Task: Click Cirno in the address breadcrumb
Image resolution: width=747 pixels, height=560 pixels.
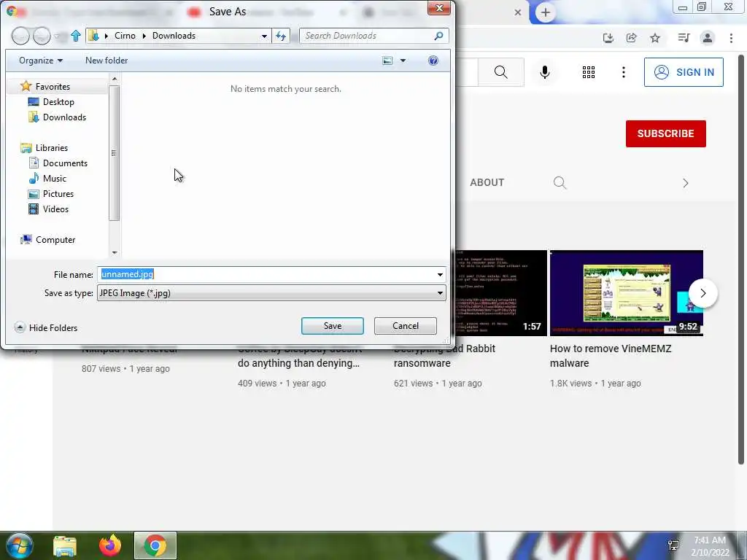Action: click(x=125, y=36)
